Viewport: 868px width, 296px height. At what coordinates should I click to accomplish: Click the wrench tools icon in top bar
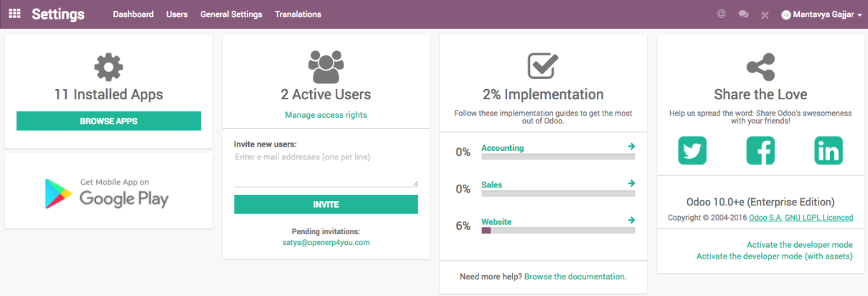pyautogui.click(x=765, y=14)
